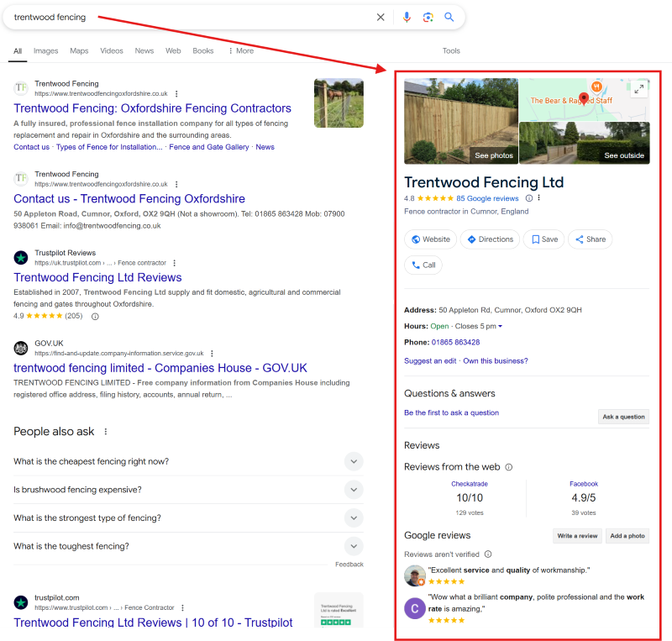Image resolution: width=672 pixels, height=641 pixels.
Task: Switch to the Books tab
Action: [202, 50]
